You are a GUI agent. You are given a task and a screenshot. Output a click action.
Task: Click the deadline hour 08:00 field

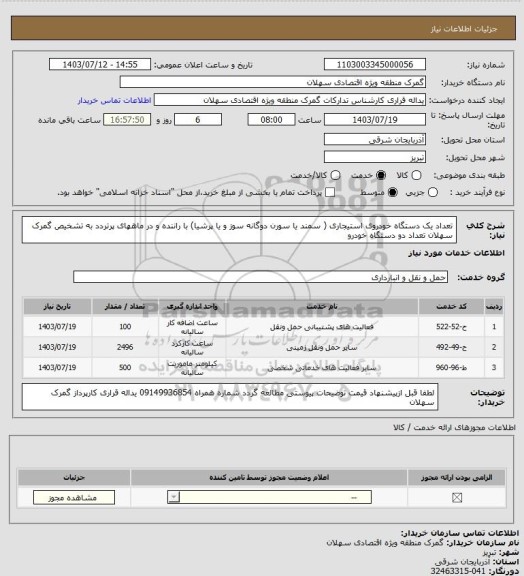271,120
